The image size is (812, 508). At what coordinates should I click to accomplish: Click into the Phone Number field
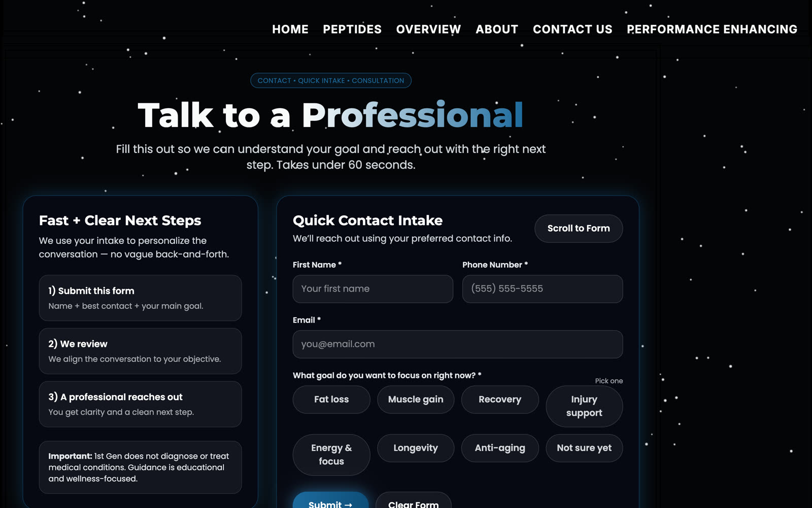[543, 289]
